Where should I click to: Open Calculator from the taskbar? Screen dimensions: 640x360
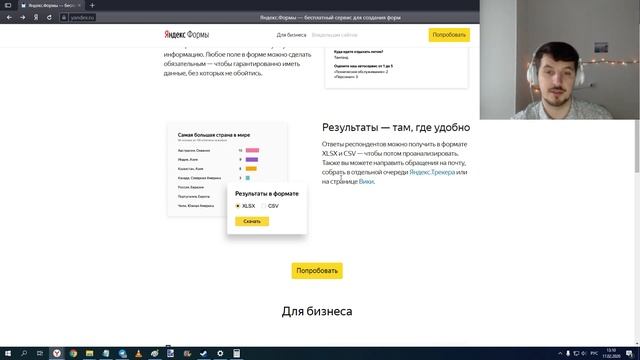[x=236, y=353]
